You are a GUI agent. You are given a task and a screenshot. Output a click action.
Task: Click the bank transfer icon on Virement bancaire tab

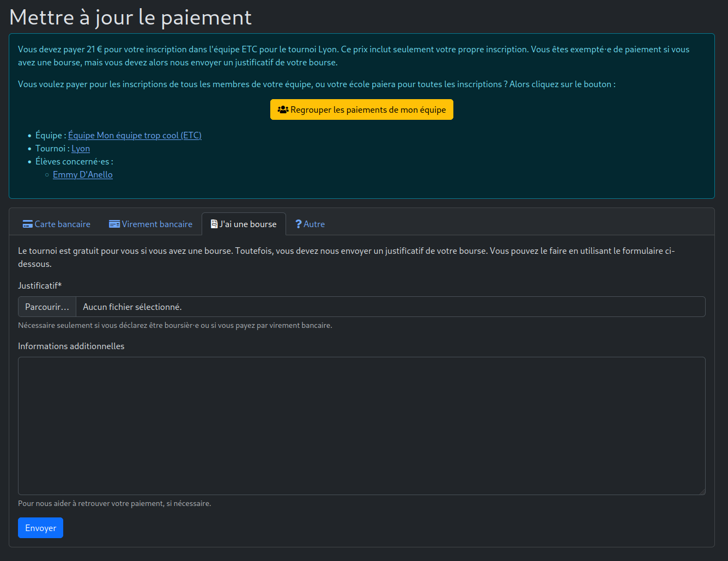tap(114, 224)
